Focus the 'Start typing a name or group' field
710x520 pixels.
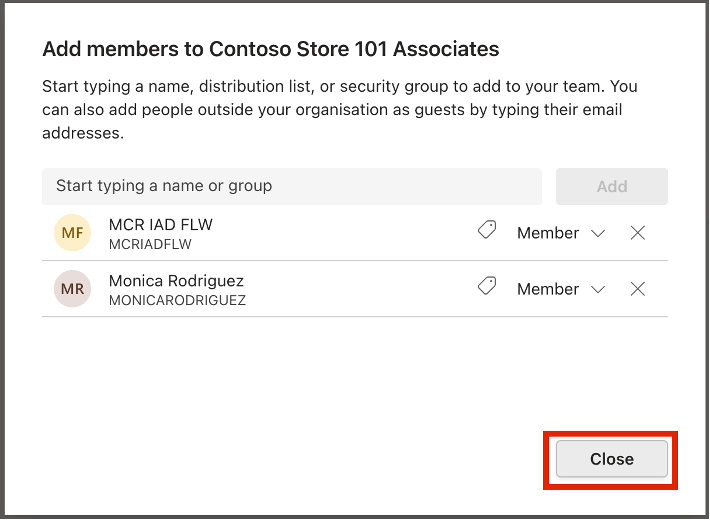[292, 186]
